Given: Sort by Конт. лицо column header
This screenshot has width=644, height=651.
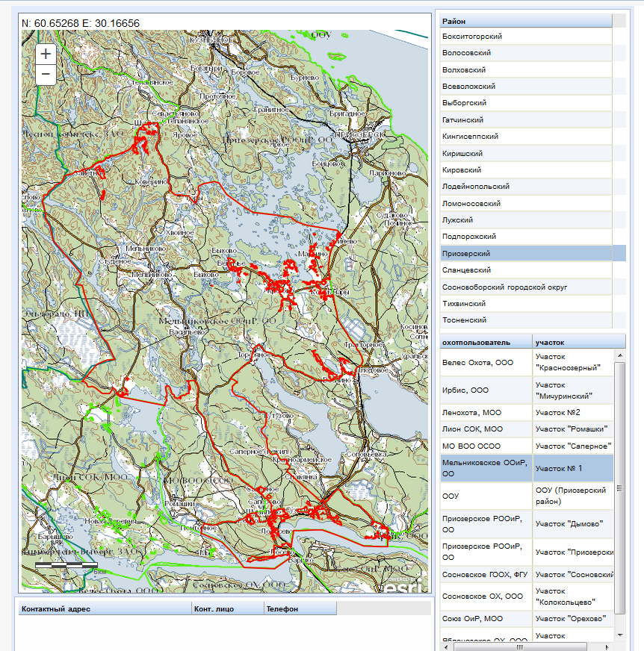Looking at the screenshot, I should click(228, 608).
